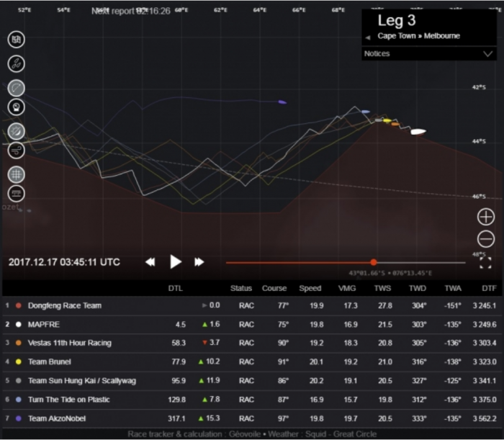Click the orange Vestas boat marker
504x440 pixels.
click(395, 124)
